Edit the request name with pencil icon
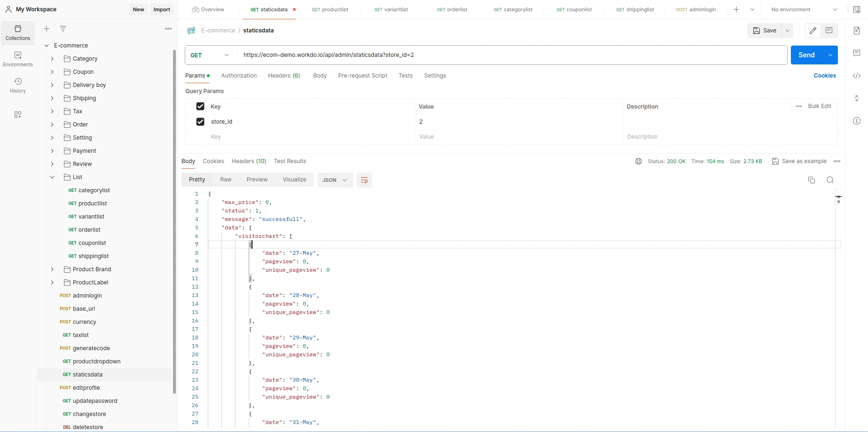868x432 pixels. [x=812, y=30]
